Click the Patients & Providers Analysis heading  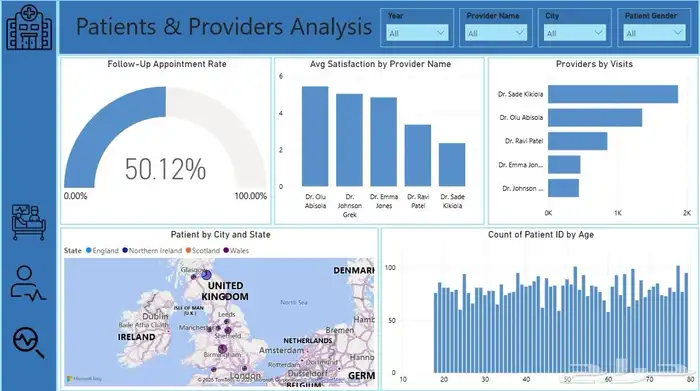[224, 27]
